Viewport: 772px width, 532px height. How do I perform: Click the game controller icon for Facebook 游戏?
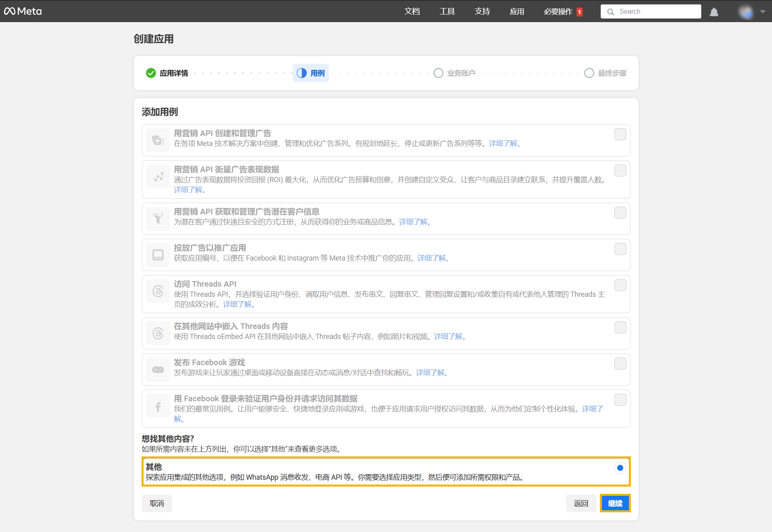(x=158, y=370)
